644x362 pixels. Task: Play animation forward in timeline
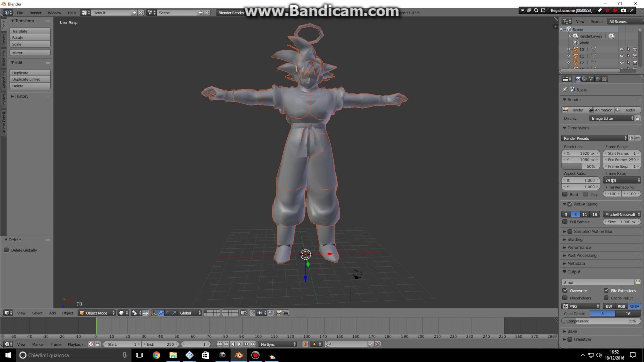pyautogui.click(x=239, y=344)
